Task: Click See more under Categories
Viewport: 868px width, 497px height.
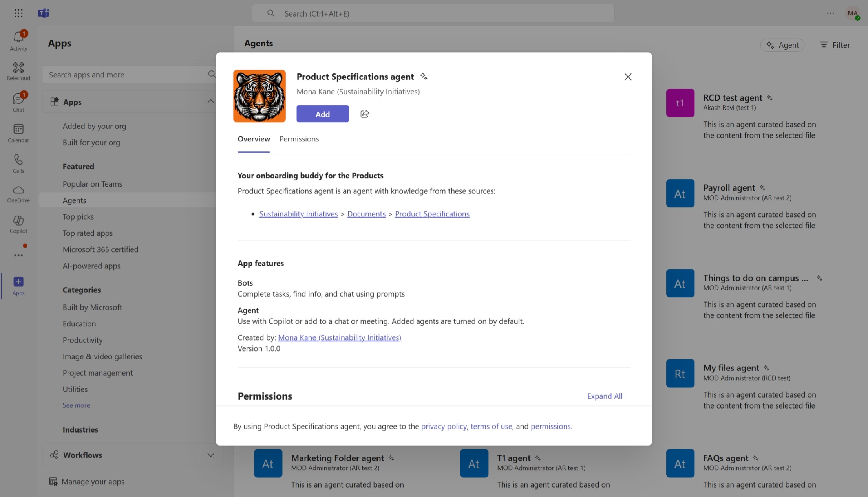Action: coord(76,405)
